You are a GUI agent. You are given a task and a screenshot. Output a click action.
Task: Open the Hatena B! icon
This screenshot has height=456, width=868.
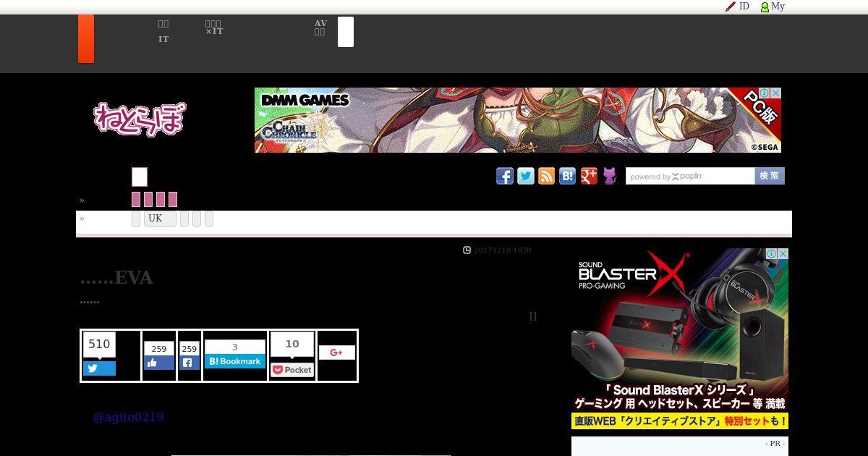tap(568, 176)
